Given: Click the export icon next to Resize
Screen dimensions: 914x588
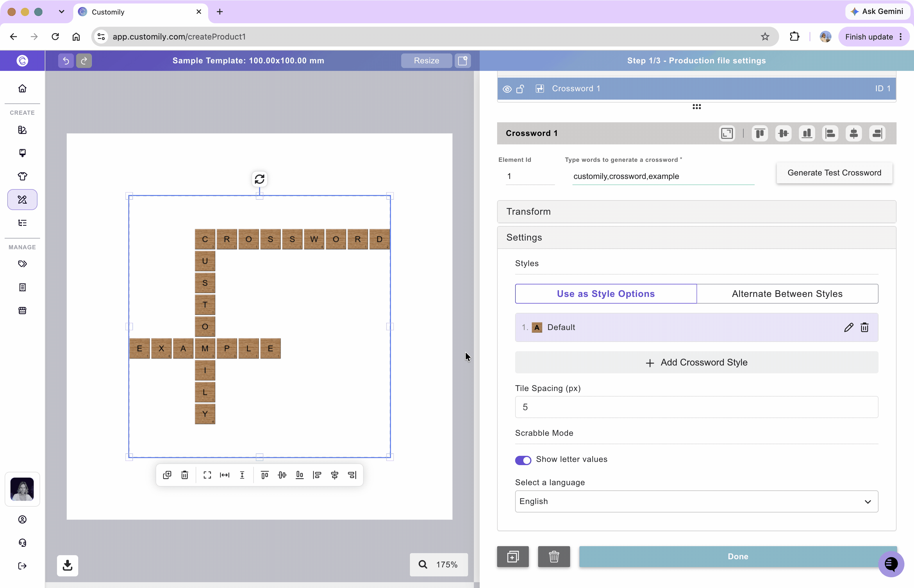Looking at the screenshot, I should click(463, 60).
